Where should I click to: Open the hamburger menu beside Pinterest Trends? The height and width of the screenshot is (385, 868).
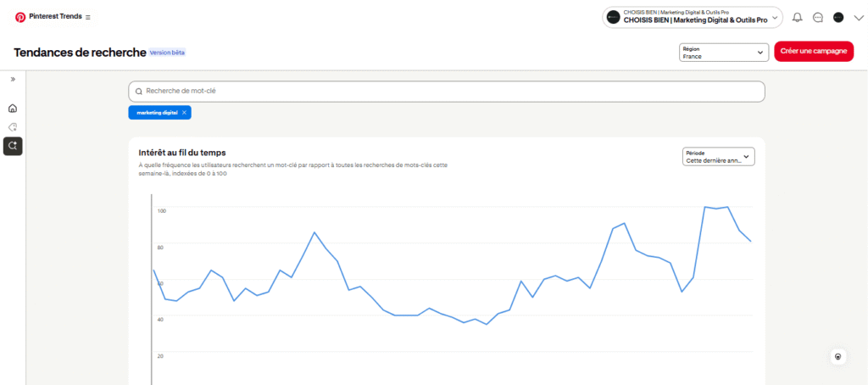point(87,18)
